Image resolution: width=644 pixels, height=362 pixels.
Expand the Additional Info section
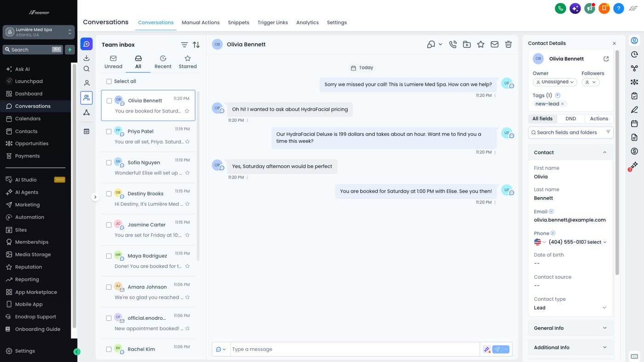point(570,347)
